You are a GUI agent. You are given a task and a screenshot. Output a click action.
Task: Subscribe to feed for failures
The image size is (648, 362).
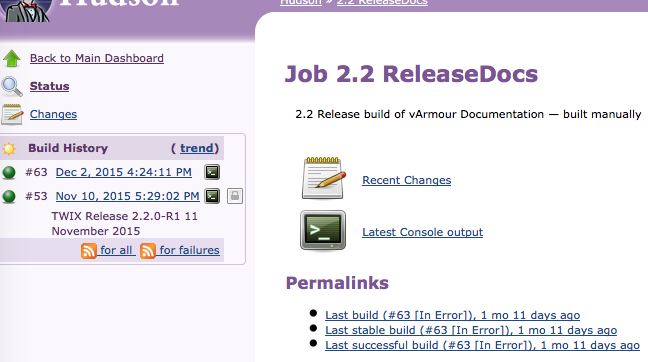tap(190, 250)
